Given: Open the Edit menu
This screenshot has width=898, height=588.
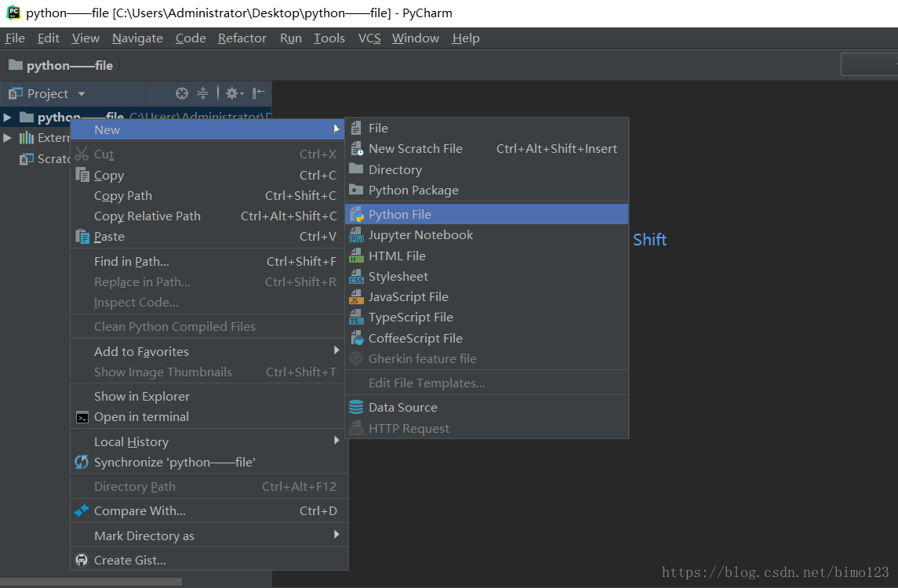Looking at the screenshot, I should click(48, 38).
